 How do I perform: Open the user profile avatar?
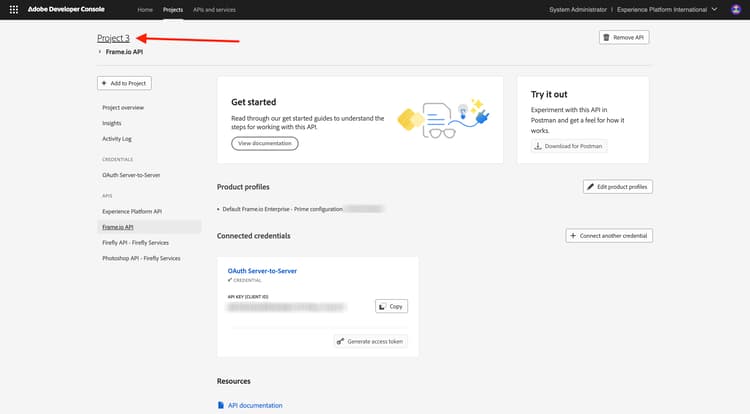(x=736, y=10)
